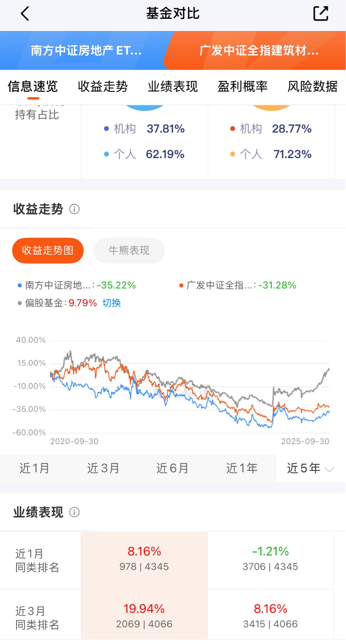346x644 pixels.
Task: Switch to the 收益走势 tab
Action: [x=103, y=87]
